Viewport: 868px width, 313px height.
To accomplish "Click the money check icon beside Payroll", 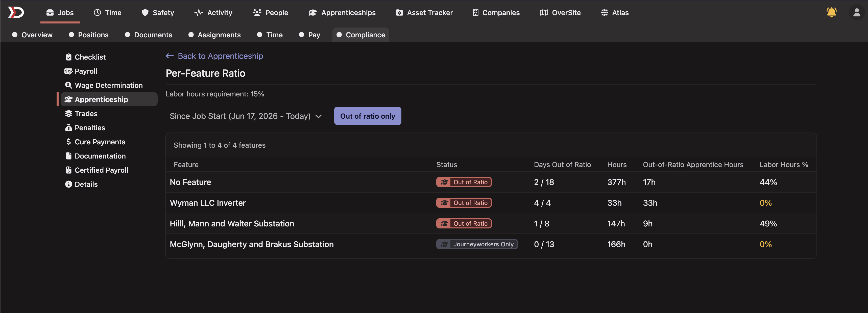I will [x=68, y=71].
